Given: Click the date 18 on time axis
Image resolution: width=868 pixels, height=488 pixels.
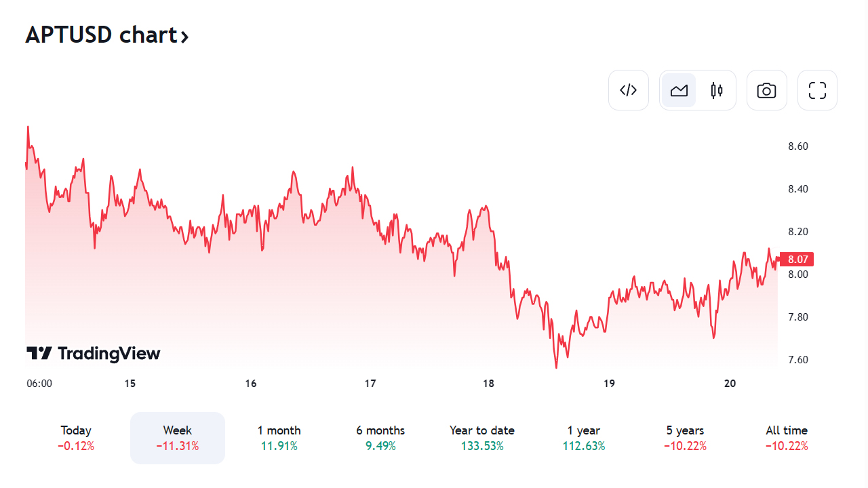Looking at the screenshot, I should [489, 384].
